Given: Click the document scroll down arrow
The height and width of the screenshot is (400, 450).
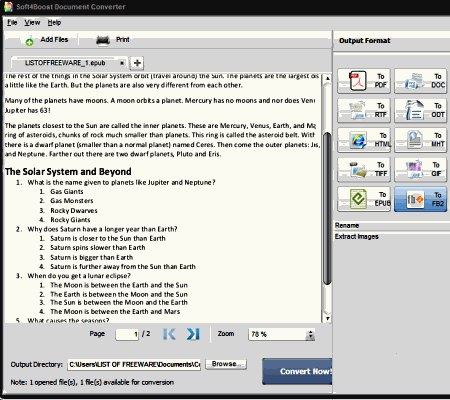Looking at the screenshot, I should [x=327, y=319].
